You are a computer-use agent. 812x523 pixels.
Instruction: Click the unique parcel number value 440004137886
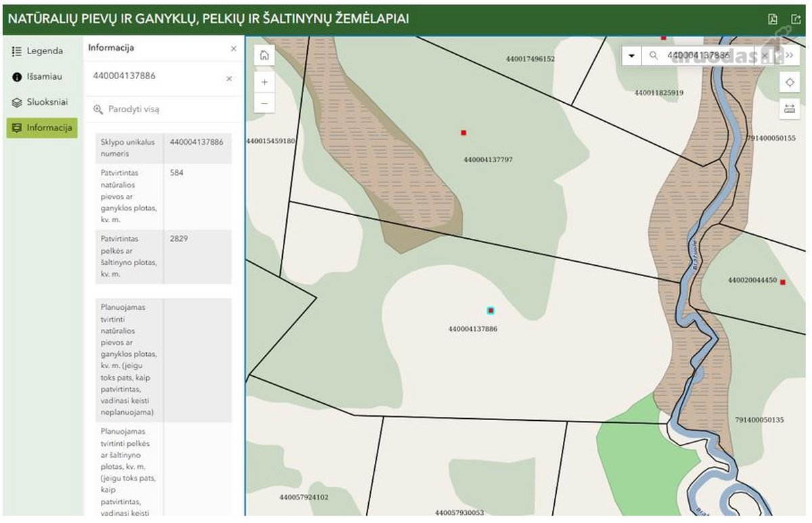[x=197, y=142]
